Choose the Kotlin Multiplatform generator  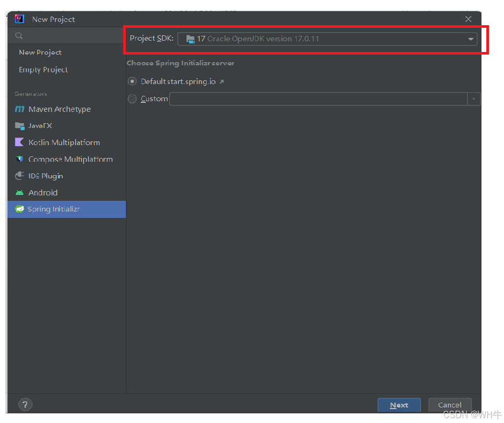point(66,142)
